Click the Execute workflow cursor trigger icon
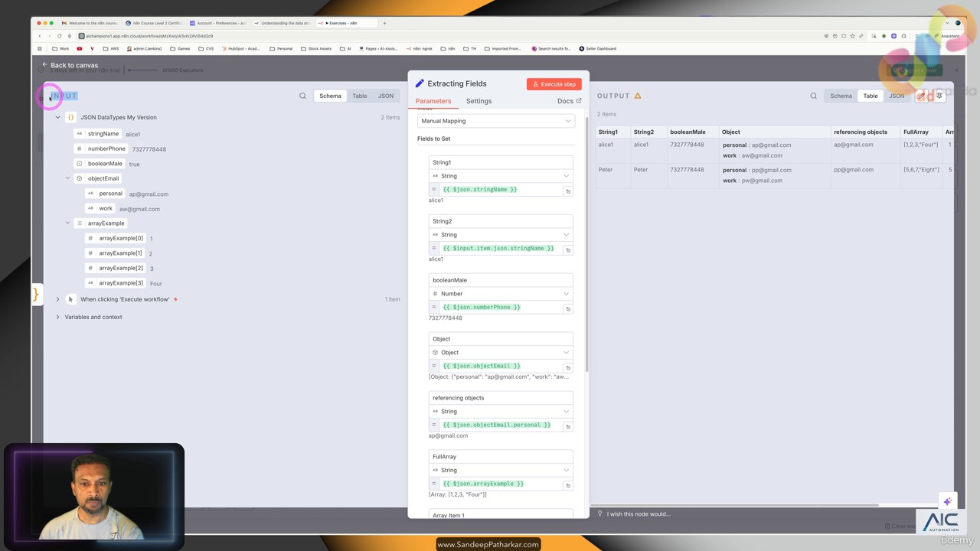This screenshot has height=551, width=980. (x=70, y=299)
